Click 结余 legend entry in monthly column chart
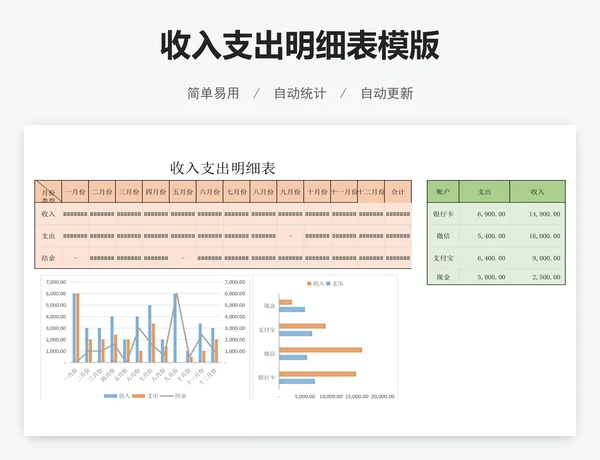The image size is (600, 460). 173,396
